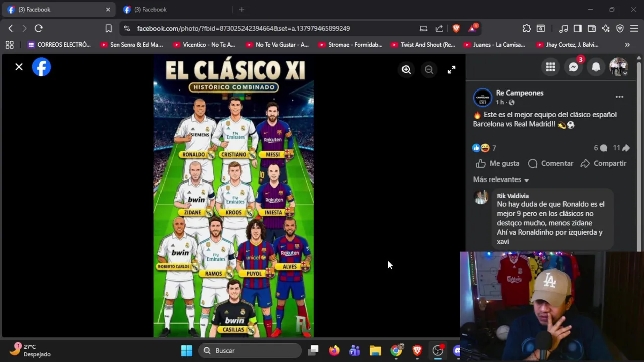
Task: Show the 6 comments count
Action: tap(600, 148)
